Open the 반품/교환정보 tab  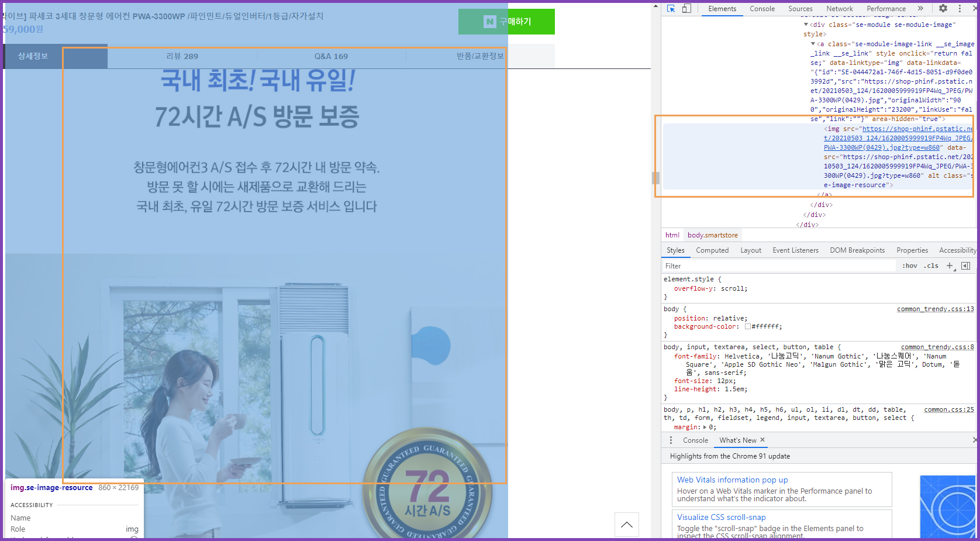(x=480, y=56)
